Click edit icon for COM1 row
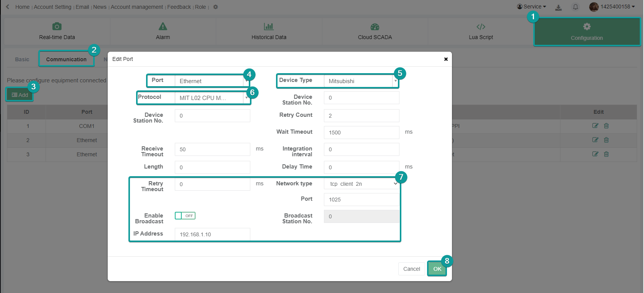Viewport: 644px width, 293px height. (595, 126)
